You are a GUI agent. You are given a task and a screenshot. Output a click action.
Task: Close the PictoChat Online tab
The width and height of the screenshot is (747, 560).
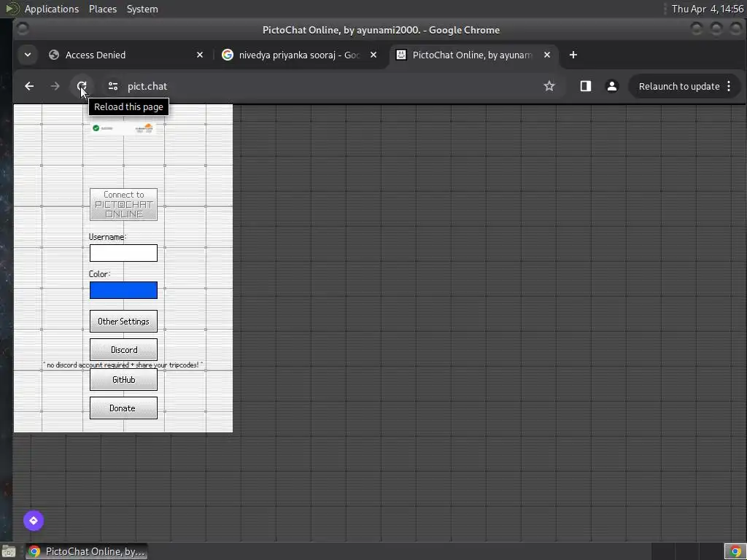(x=547, y=55)
